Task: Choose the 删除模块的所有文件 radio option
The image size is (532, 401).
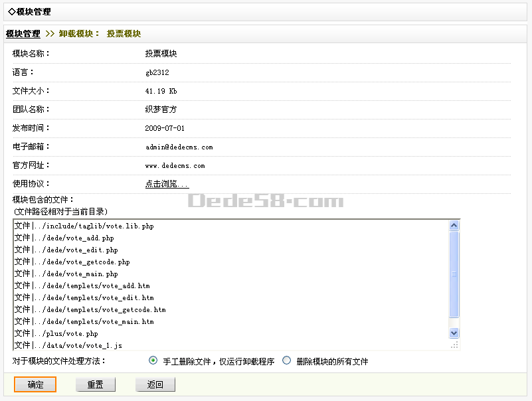Action: point(287,361)
